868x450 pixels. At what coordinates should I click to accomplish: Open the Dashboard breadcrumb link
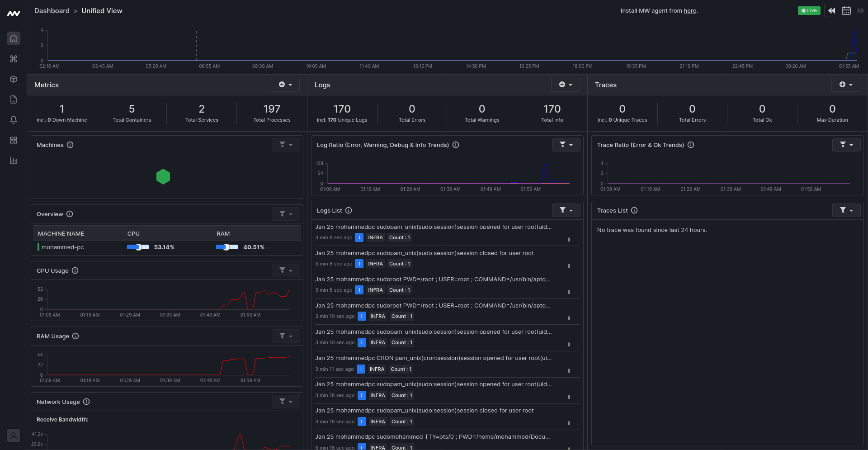point(52,10)
